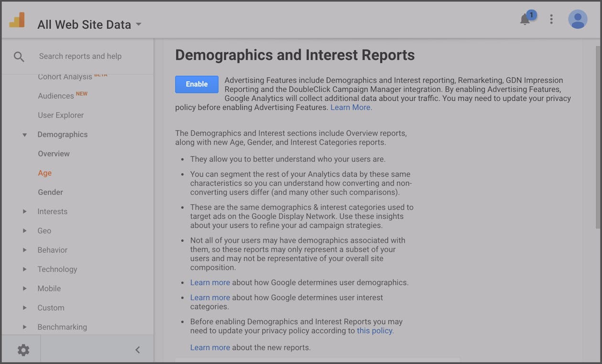Open the 'this policy' link
602x364 pixels.
(375, 331)
